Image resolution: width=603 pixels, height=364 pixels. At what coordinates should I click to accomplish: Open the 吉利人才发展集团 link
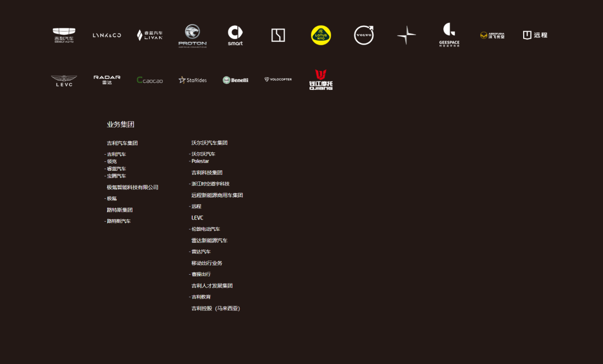point(212,286)
